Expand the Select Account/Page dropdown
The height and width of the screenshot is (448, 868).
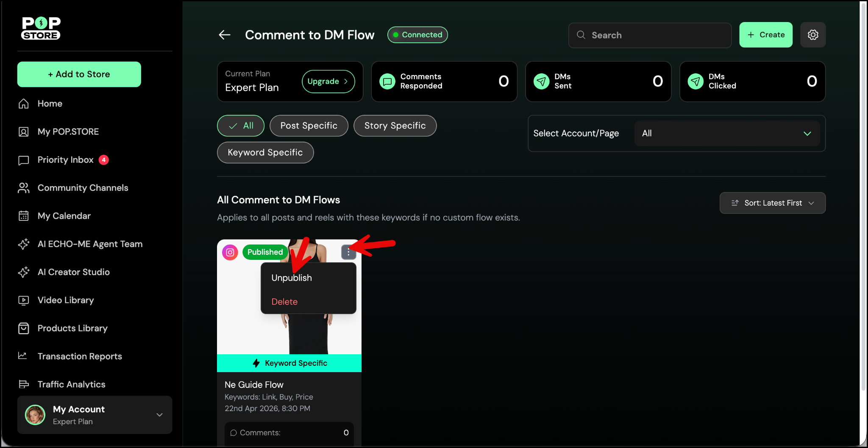(x=726, y=134)
